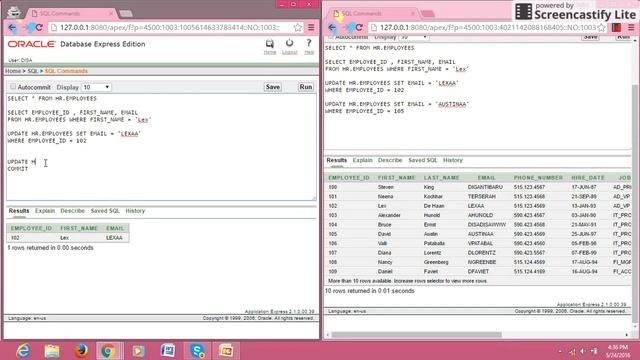Reload the right browser window page

coord(359,28)
